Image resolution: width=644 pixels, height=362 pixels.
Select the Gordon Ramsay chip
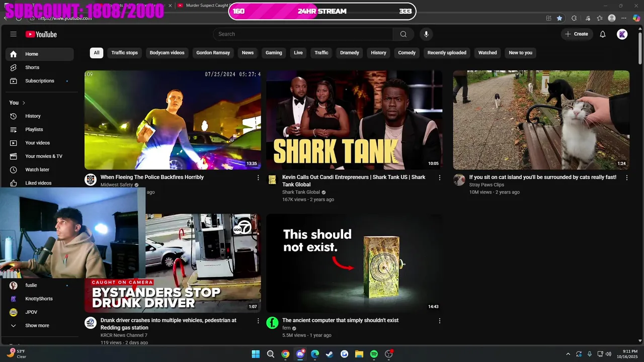(213, 53)
